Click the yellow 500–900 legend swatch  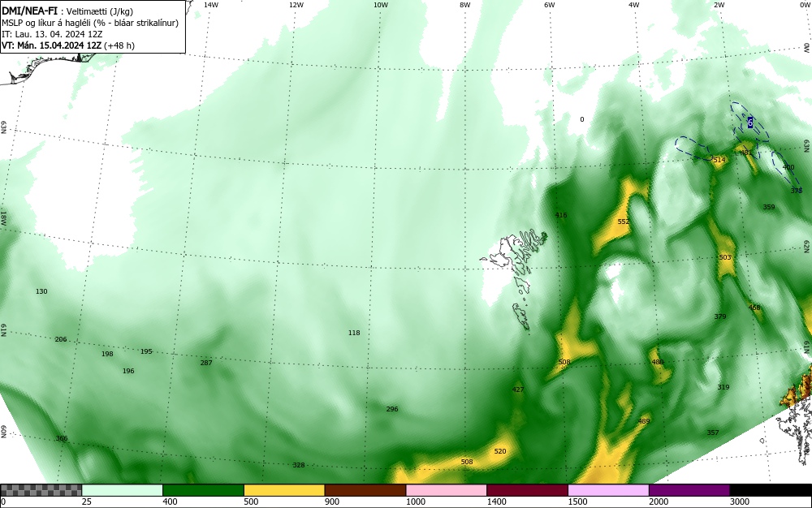[284, 490]
